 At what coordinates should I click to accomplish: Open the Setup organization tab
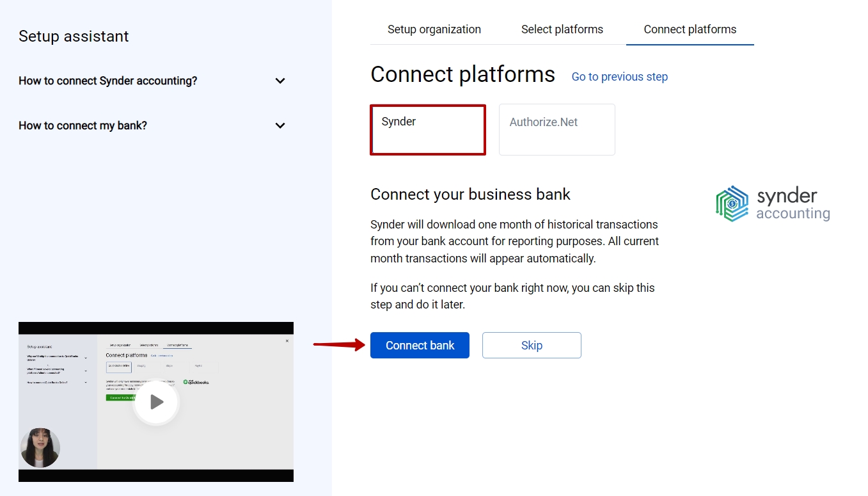434,29
